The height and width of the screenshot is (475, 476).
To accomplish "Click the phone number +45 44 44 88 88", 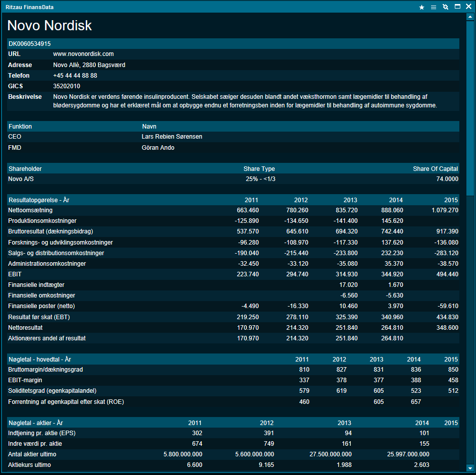I will point(75,76).
